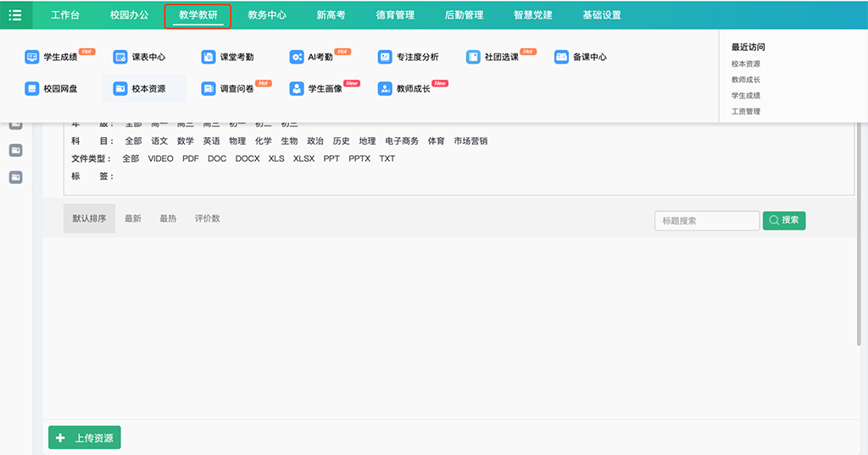The height and width of the screenshot is (455, 868).
Task: Click the hamburger menu icon at top left
Action: click(x=15, y=15)
